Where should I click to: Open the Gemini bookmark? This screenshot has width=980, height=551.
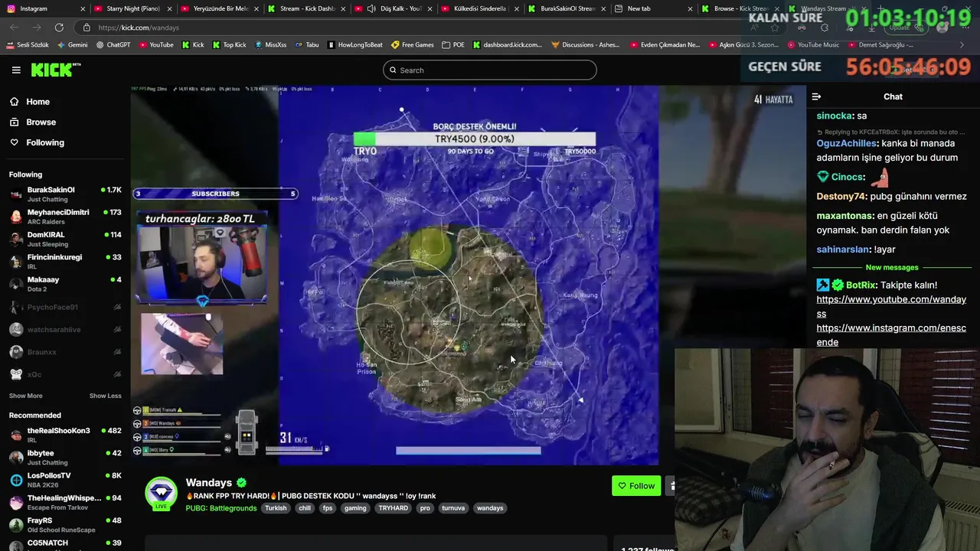72,44
